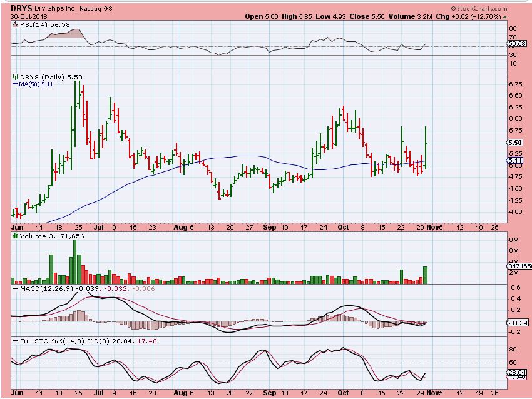The image size is (532, 399).
Task: Click the Volume 3,171,656 legend label
Action: coord(52,236)
